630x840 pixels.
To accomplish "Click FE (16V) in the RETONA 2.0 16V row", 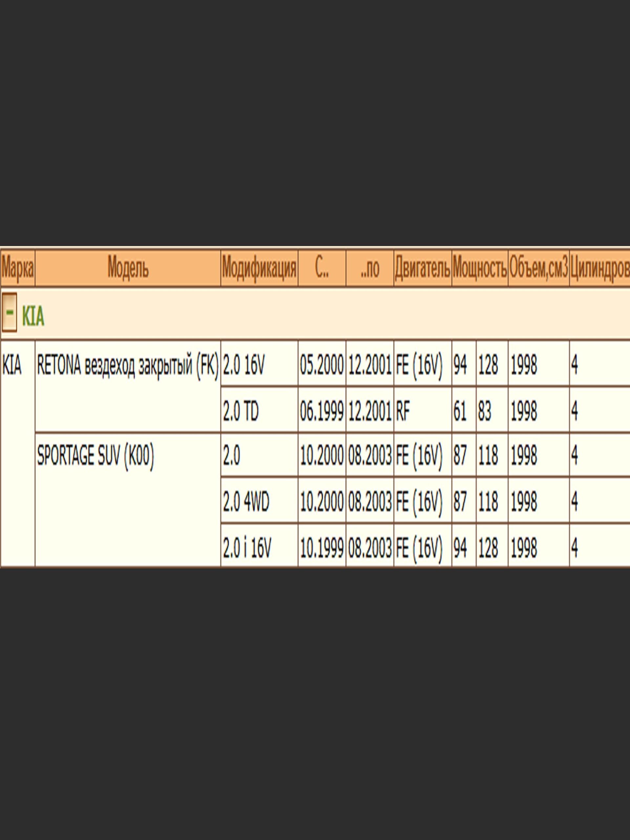I will tap(423, 364).
